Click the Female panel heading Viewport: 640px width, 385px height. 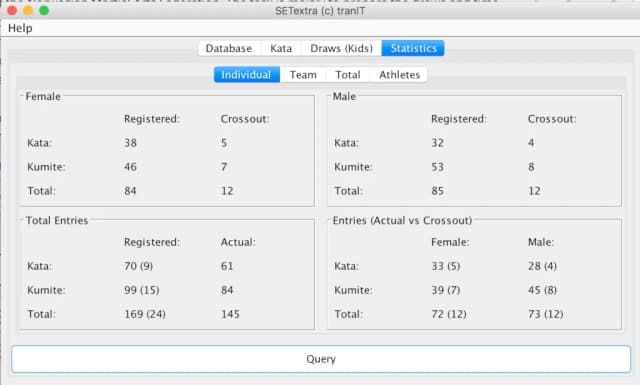[x=43, y=96]
